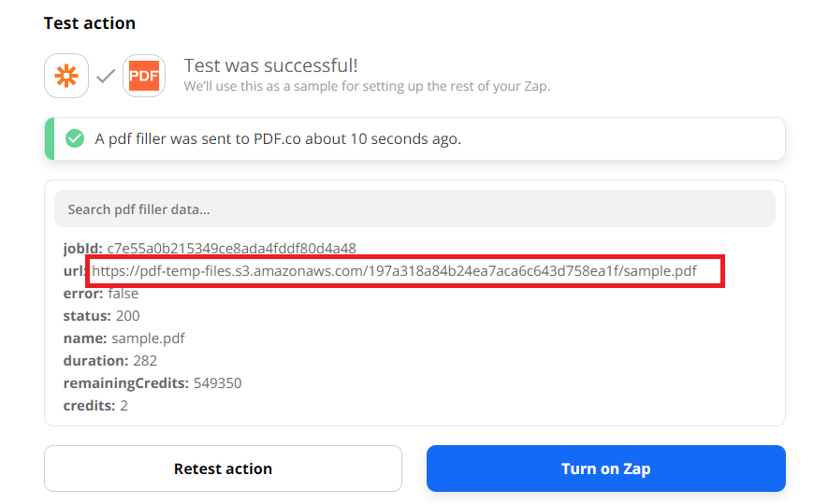Click the url label in results
This screenshot has height=504, width=828.
[73, 271]
